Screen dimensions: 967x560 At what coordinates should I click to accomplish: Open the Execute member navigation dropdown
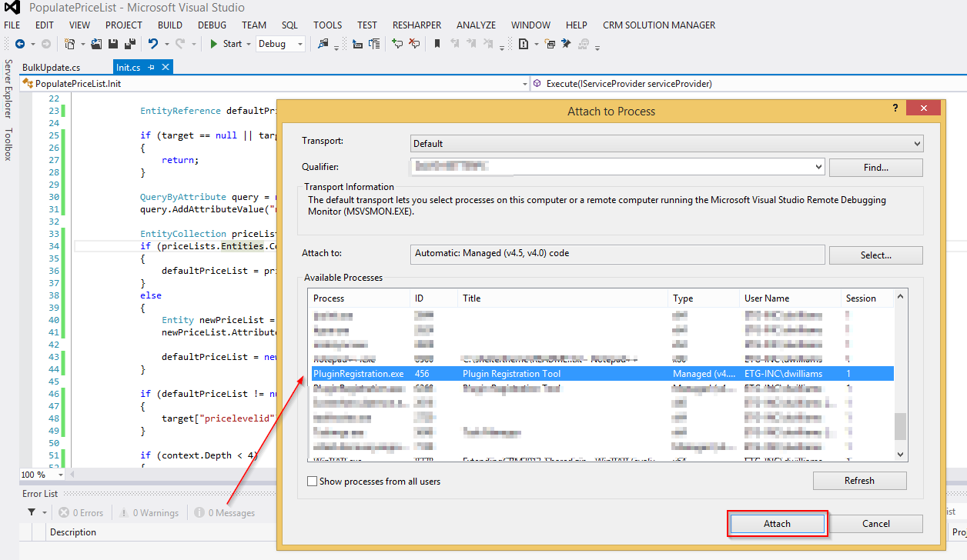click(x=748, y=83)
